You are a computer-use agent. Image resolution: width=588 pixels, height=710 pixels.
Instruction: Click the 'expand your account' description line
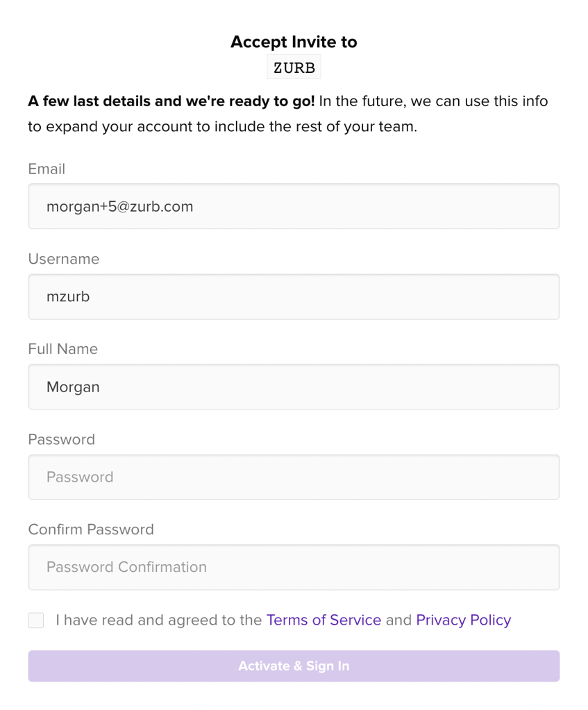[x=222, y=127]
